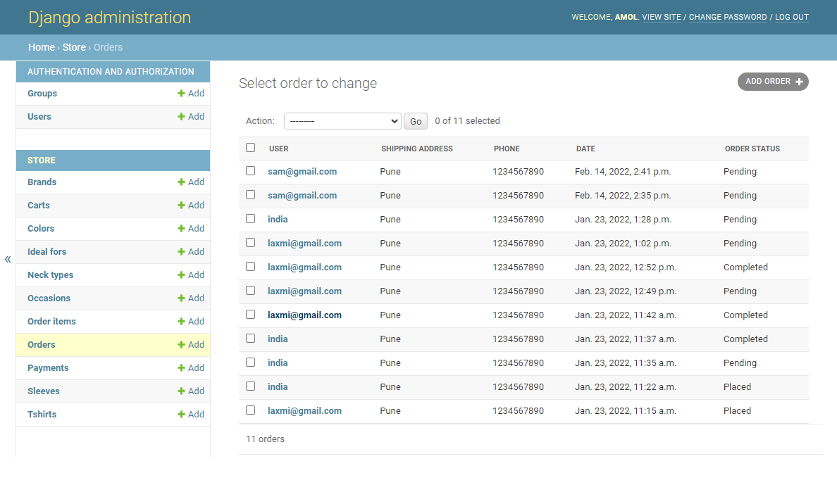Collapse the sidebar with the double-chevron toggle

click(8, 259)
